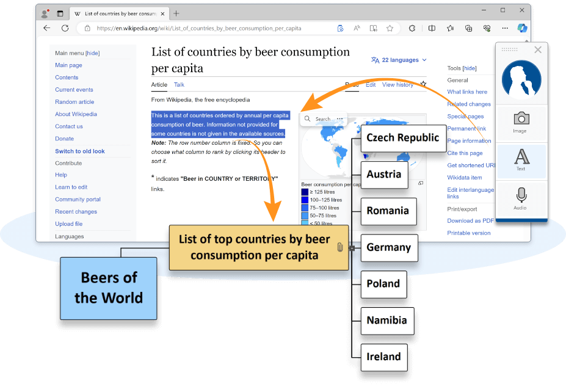
Task: Open browser essentials heart icon
Action: click(487, 28)
